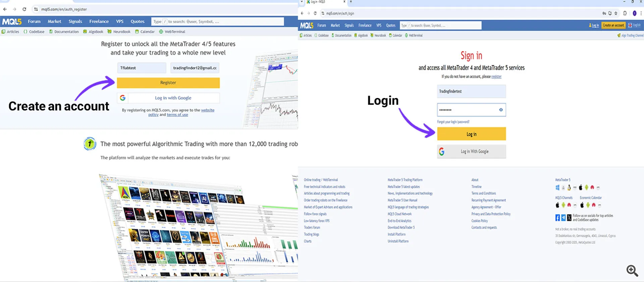Open the Chrome profile avatar
Image resolution: width=644 pixels, height=282 pixels.
point(635,13)
